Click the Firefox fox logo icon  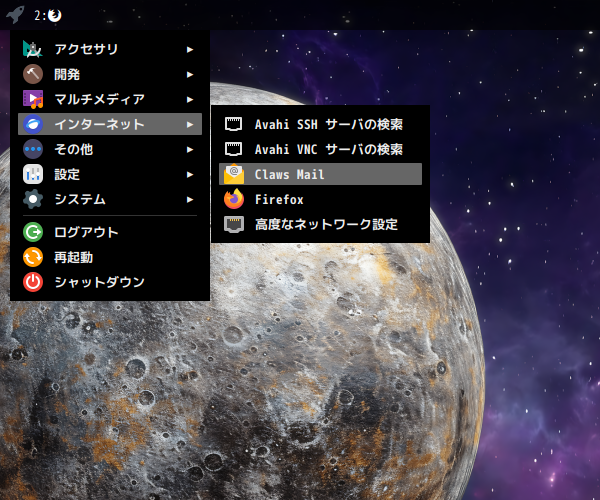point(234,199)
